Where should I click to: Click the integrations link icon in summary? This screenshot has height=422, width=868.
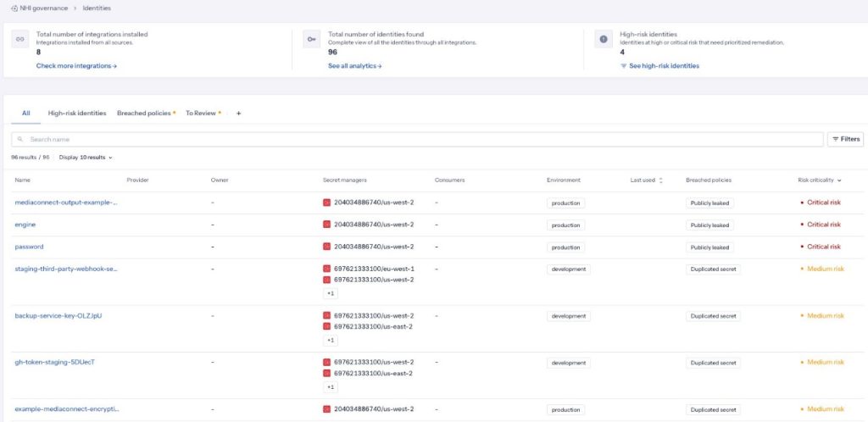point(20,39)
